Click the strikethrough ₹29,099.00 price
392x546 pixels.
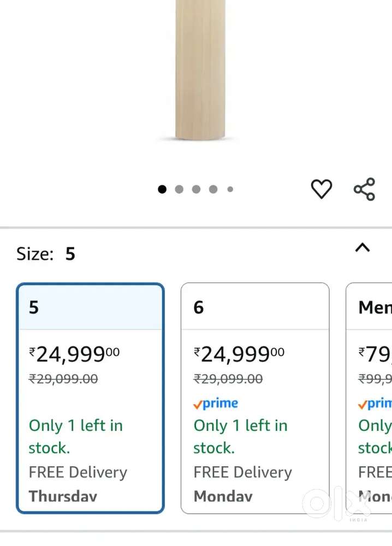point(62,379)
